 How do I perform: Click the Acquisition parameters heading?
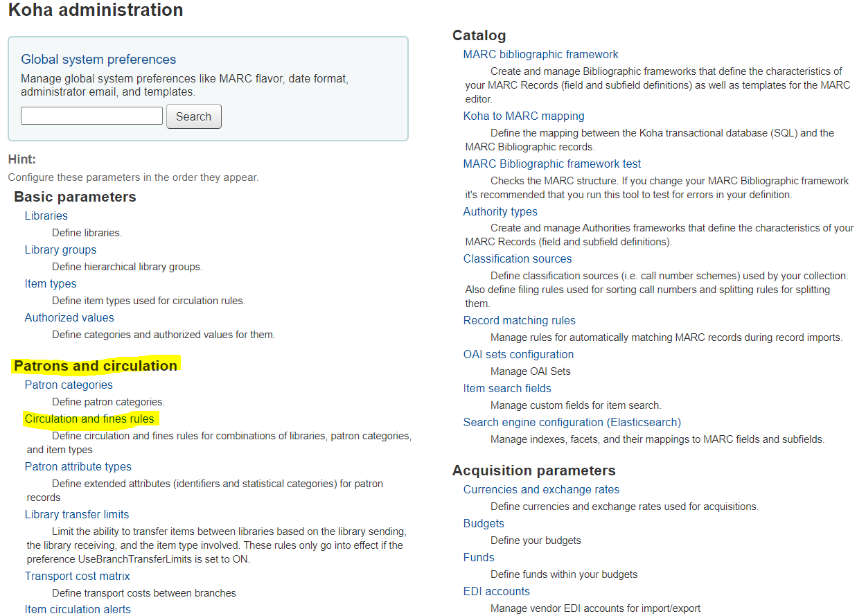[534, 471]
